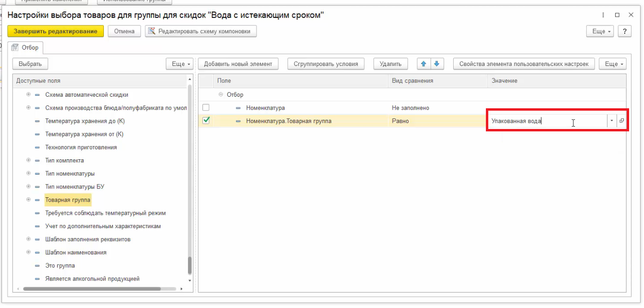644x308 pixels.
Task: Click the window options three-dot icon
Action: 604,15
